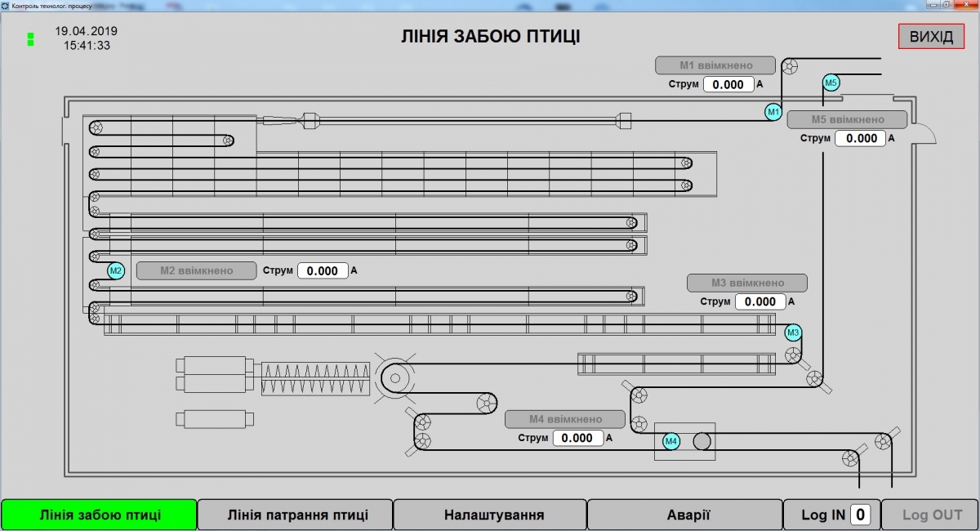Toggle the M5 ввімкнено button

[x=847, y=119]
